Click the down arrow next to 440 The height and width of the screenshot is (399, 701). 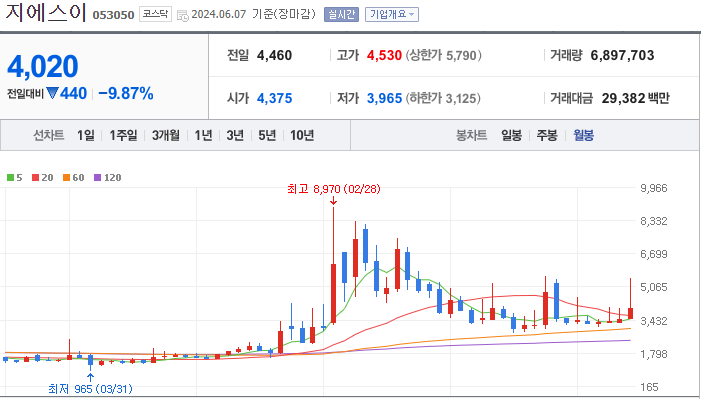point(52,93)
